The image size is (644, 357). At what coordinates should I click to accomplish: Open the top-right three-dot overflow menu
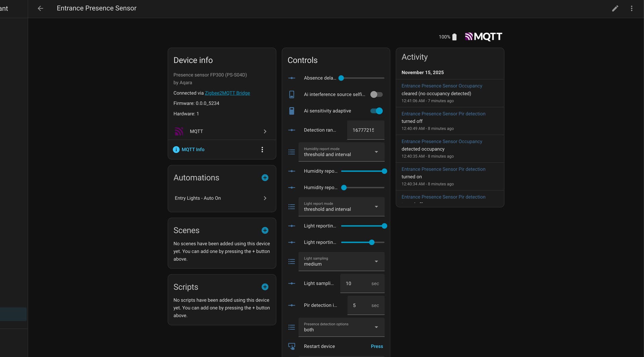tap(632, 8)
